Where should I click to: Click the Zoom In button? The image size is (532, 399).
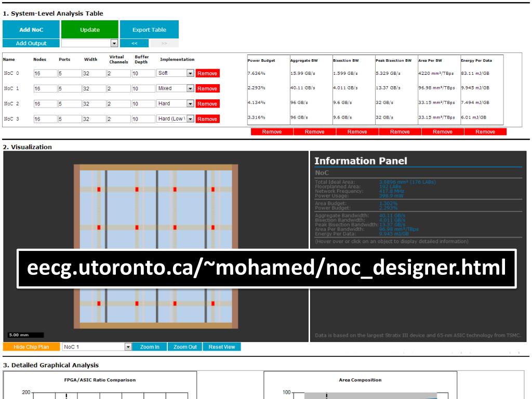tap(150, 347)
